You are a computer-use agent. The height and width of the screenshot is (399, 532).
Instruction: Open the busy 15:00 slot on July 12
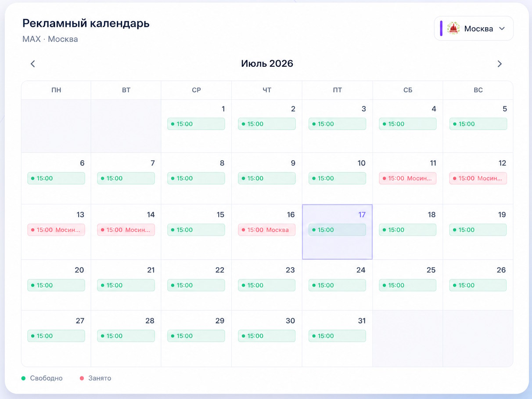tap(478, 178)
